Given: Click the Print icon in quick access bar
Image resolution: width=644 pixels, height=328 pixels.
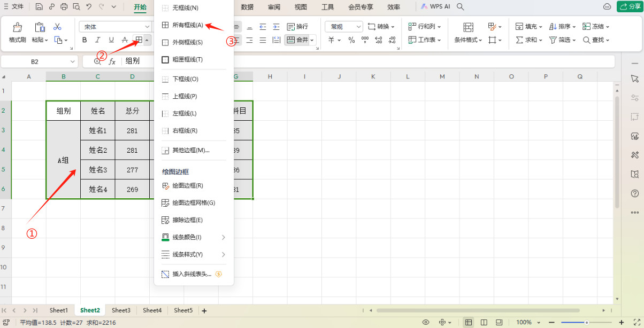Looking at the screenshot, I should pyautogui.click(x=64, y=7).
